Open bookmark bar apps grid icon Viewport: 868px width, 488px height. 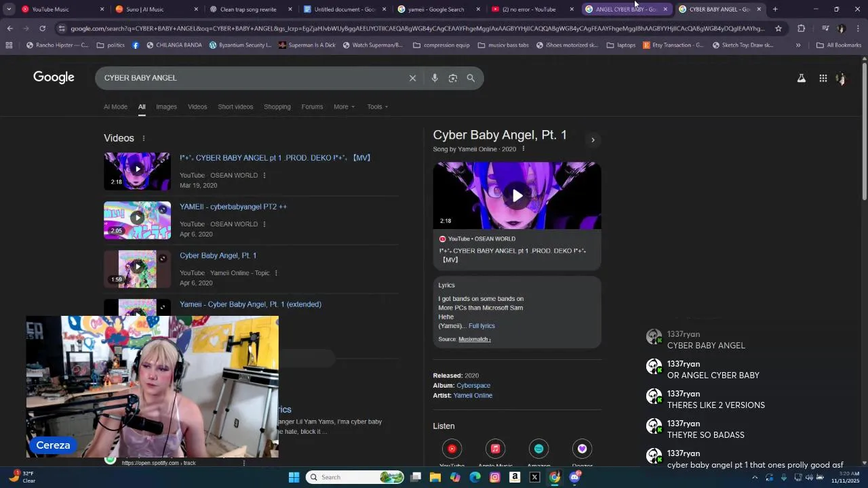point(9,45)
